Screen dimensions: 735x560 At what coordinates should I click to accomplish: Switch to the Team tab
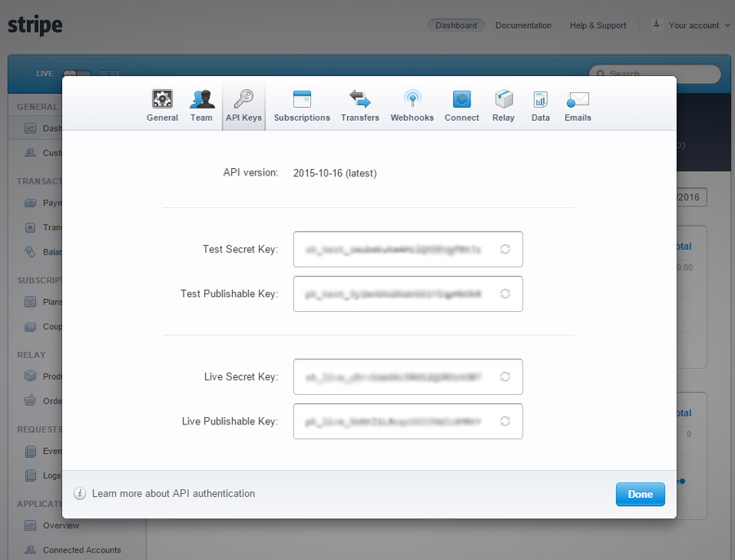(x=202, y=106)
